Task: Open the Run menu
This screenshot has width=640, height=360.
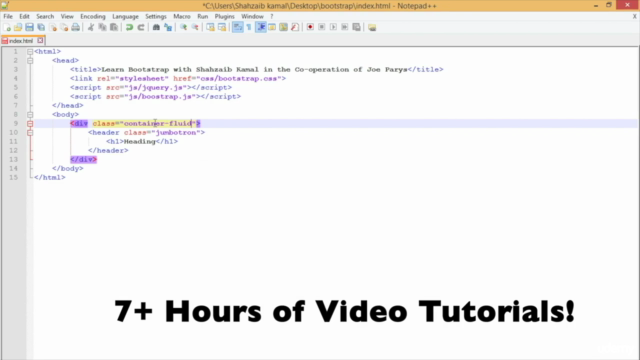Action: (x=202, y=16)
